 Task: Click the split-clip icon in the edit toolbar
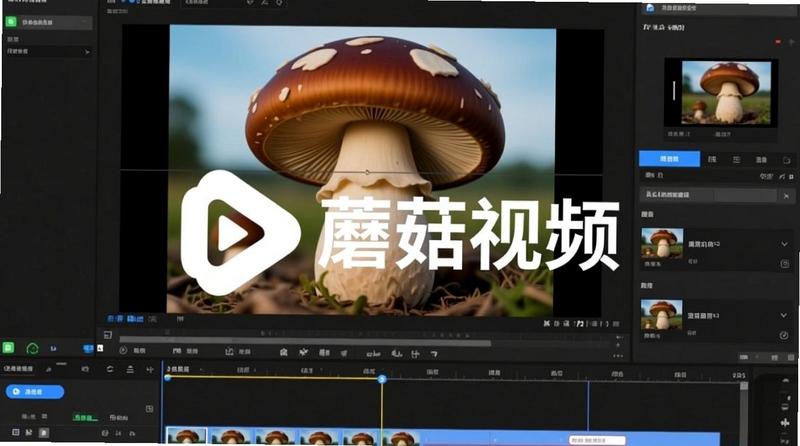[415, 354]
